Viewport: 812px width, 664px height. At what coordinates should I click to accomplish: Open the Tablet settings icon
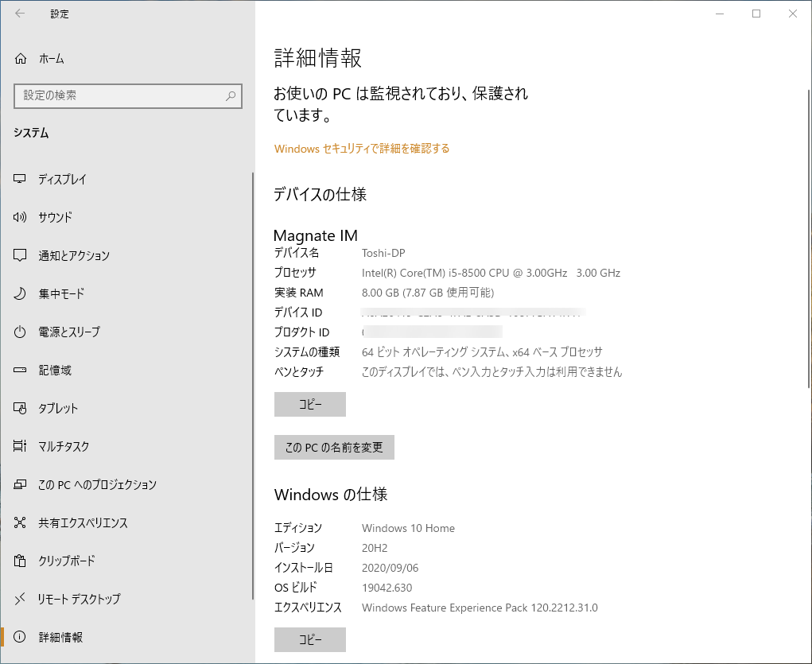pos(20,408)
